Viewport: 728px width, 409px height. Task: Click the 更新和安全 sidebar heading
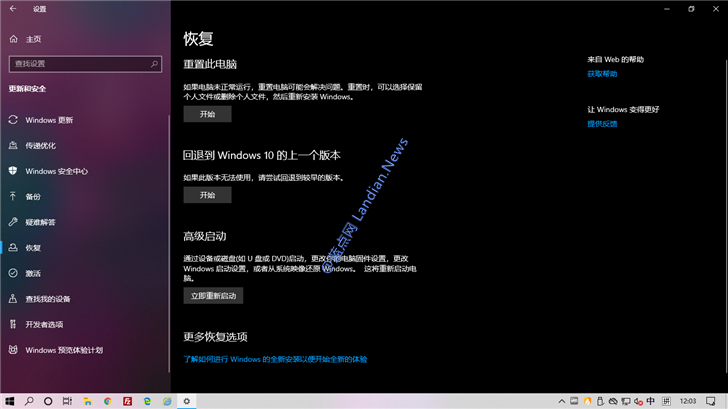tap(27, 89)
